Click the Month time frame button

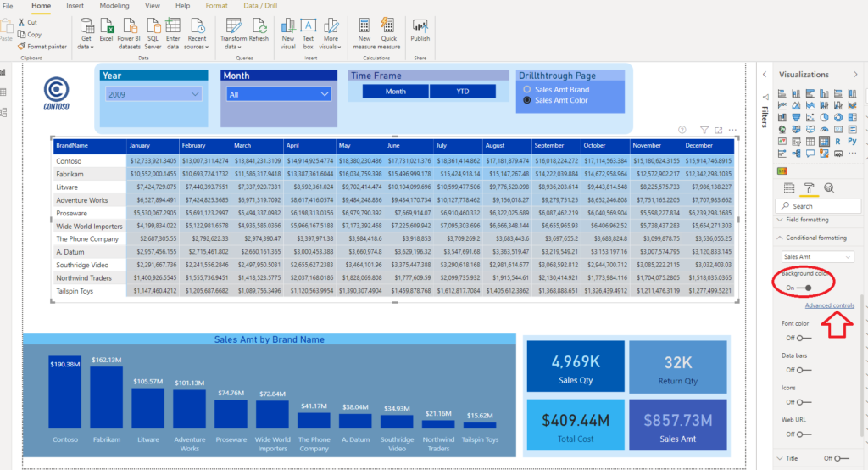click(x=395, y=92)
